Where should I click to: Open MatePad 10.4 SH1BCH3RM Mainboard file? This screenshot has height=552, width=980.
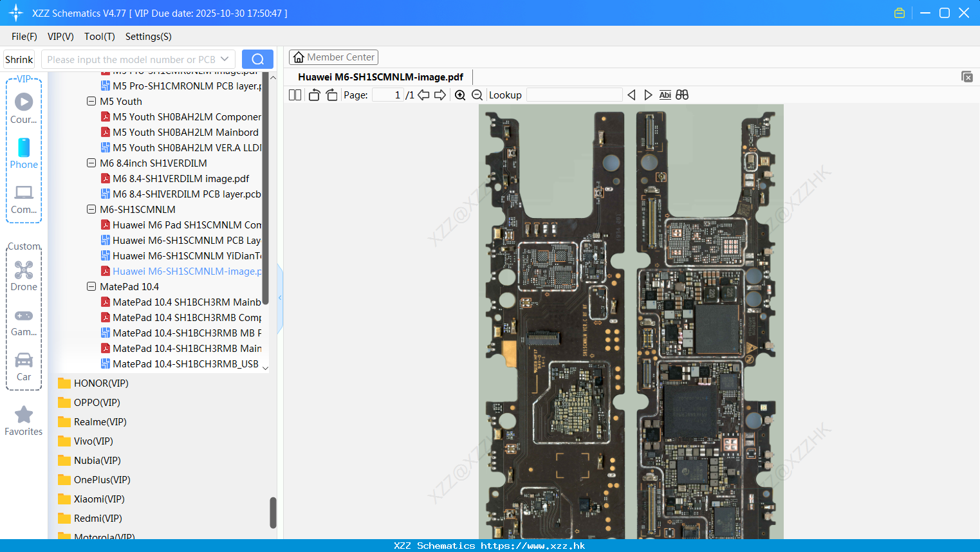pyautogui.click(x=181, y=302)
